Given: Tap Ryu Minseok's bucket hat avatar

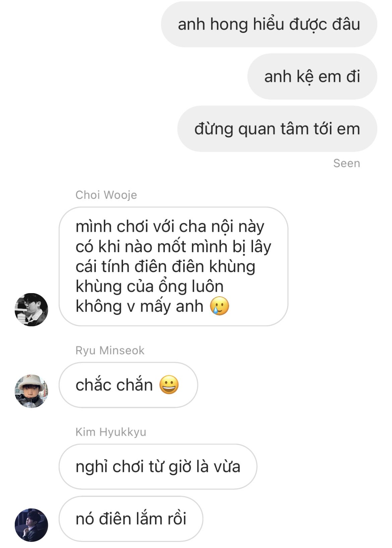Looking at the screenshot, I should [31, 391].
